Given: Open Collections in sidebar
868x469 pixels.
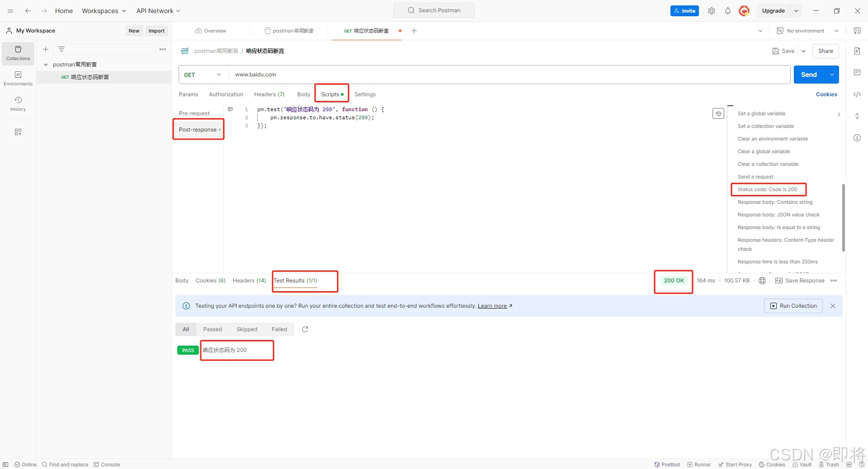Looking at the screenshot, I should click(18, 53).
